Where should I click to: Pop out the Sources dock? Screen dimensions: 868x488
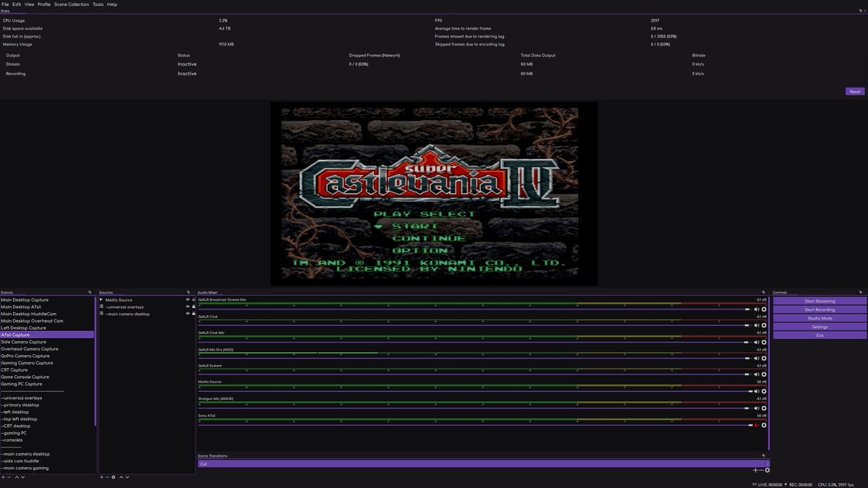point(189,292)
